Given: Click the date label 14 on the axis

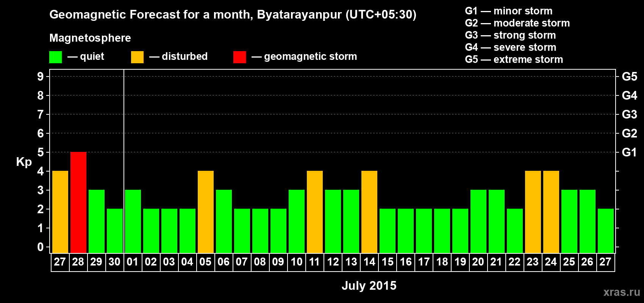Looking at the screenshot, I should tap(369, 262).
